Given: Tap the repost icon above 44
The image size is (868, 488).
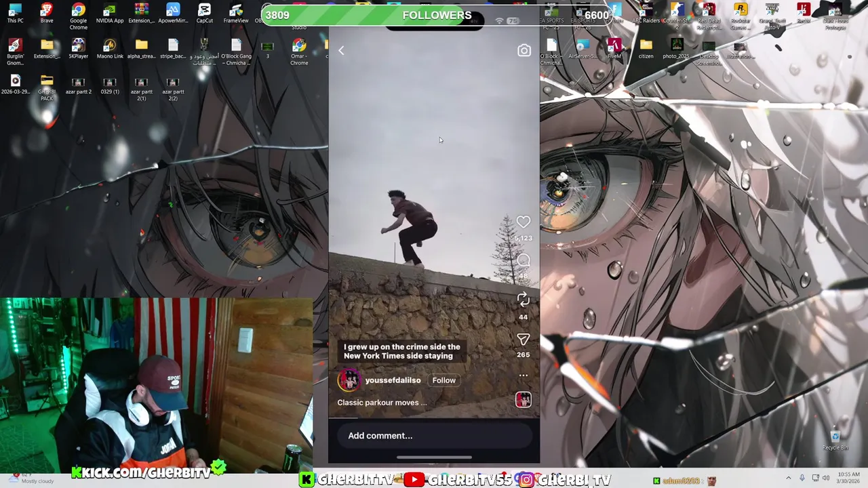Looking at the screenshot, I should tap(523, 299).
